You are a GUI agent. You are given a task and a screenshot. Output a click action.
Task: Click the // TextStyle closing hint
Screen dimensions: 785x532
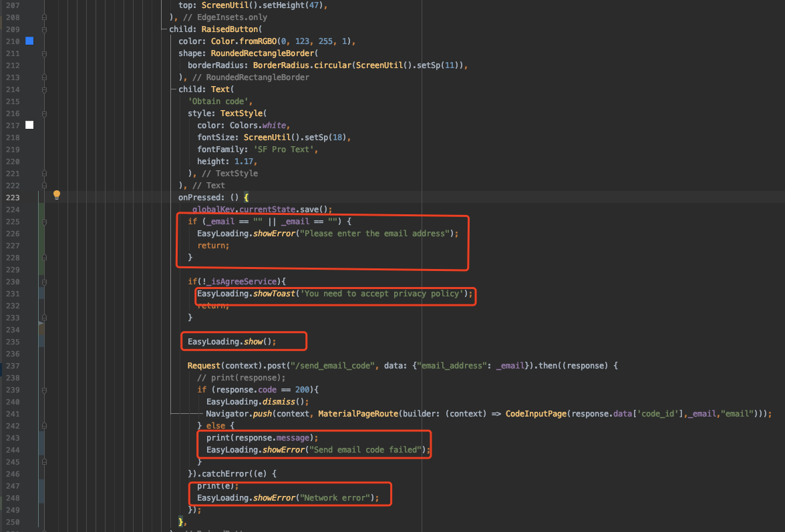(230, 174)
